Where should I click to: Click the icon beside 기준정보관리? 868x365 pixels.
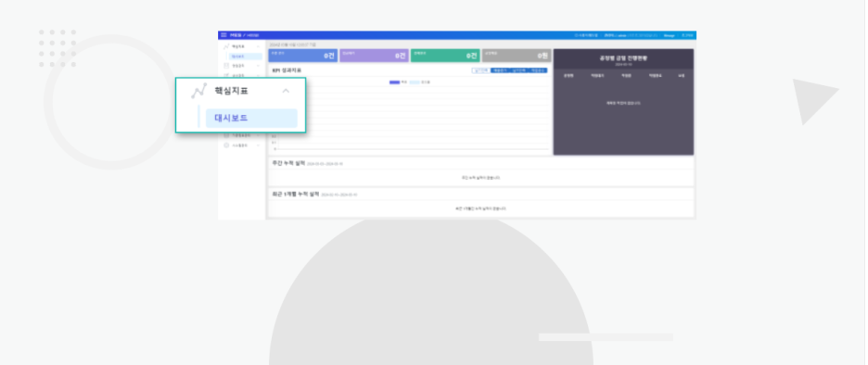226,135
